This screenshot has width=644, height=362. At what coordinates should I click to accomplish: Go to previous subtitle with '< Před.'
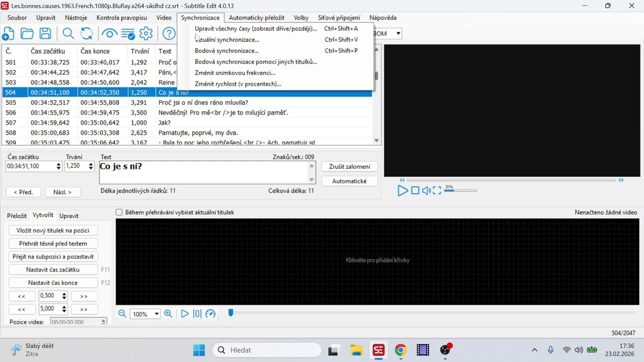24,192
